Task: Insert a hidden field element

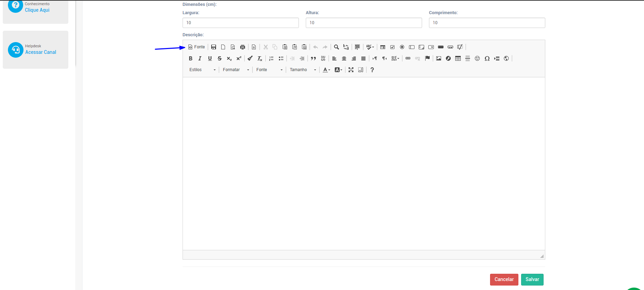Action: pos(460,47)
